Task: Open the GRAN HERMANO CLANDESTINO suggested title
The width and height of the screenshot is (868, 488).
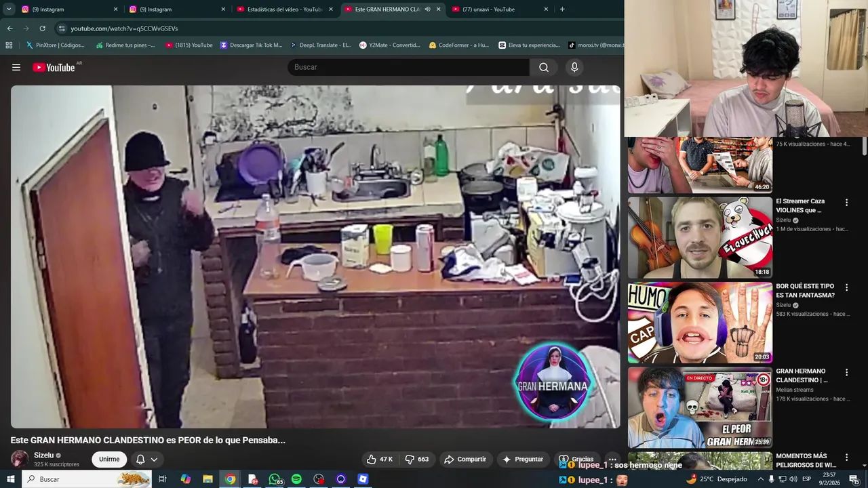Action: click(802, 375)
